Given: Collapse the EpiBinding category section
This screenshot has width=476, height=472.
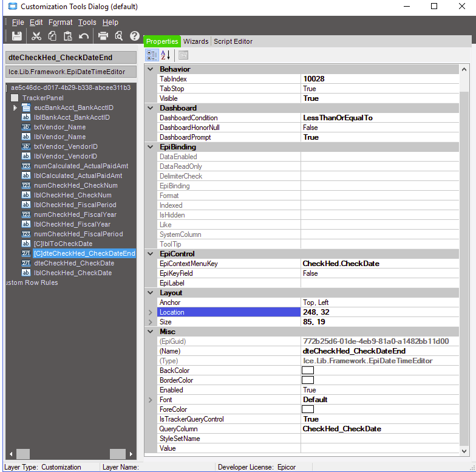Looking at the screenshot, I should pos(151,147).
